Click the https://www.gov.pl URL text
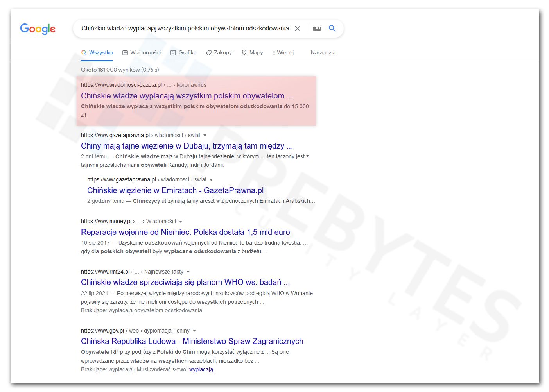This screenshot has width=549, height=392. coord(102,331)
